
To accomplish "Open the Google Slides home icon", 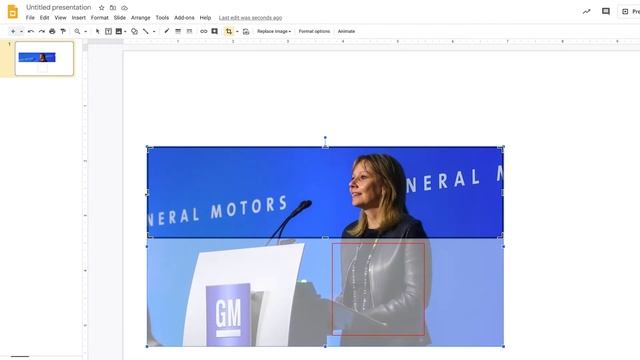I will [x=13, y=11].
